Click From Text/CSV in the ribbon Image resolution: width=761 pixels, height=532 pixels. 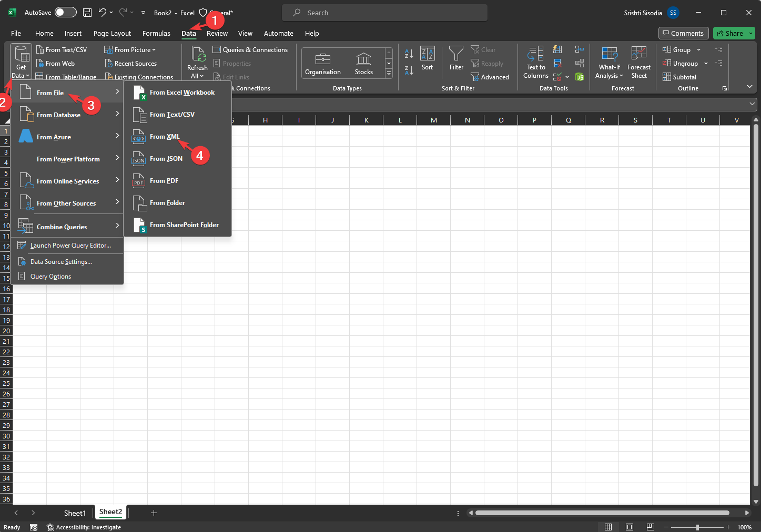[x=62, y=50]
